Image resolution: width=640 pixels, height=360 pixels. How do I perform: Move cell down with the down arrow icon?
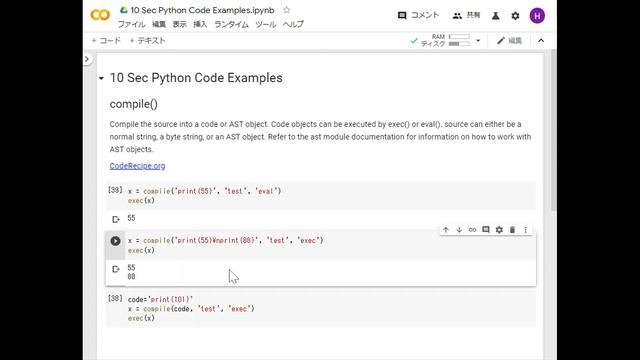[x=459, y=230]
